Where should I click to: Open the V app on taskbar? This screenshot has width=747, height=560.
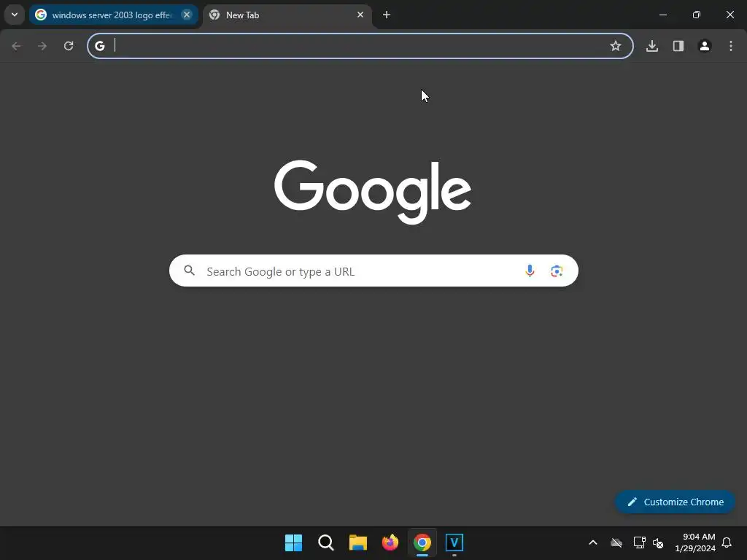[x=454, y=542]
